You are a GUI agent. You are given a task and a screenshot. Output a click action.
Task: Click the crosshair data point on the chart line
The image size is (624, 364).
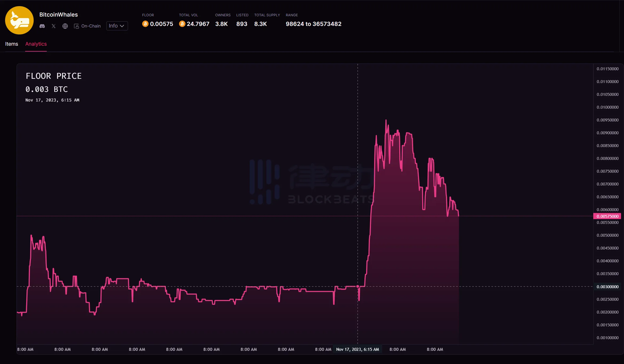pyautogui.click(x=358, y=287)
